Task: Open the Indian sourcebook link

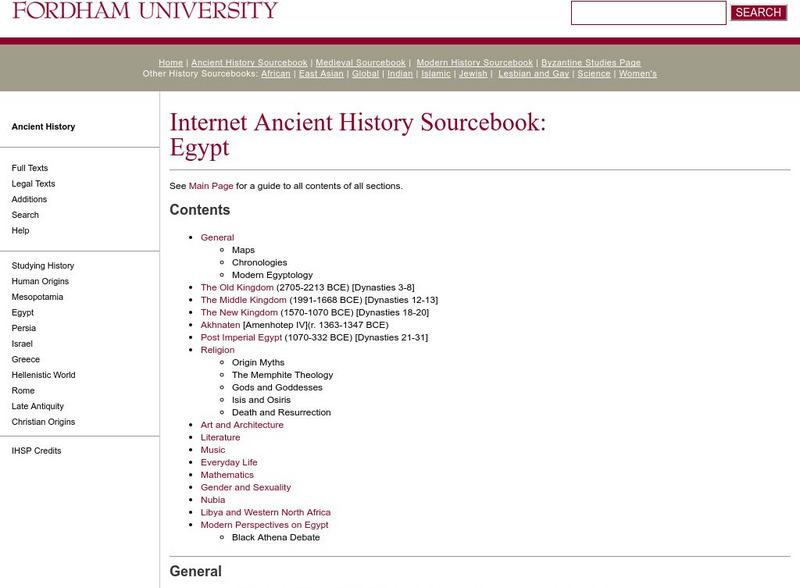Action: click(x=400, y=74)
